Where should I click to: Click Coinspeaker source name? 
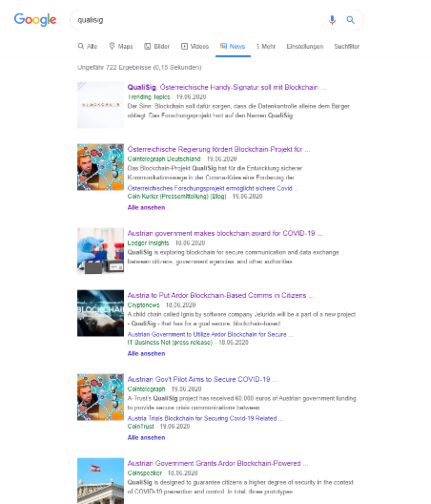(x=145, y=472)
